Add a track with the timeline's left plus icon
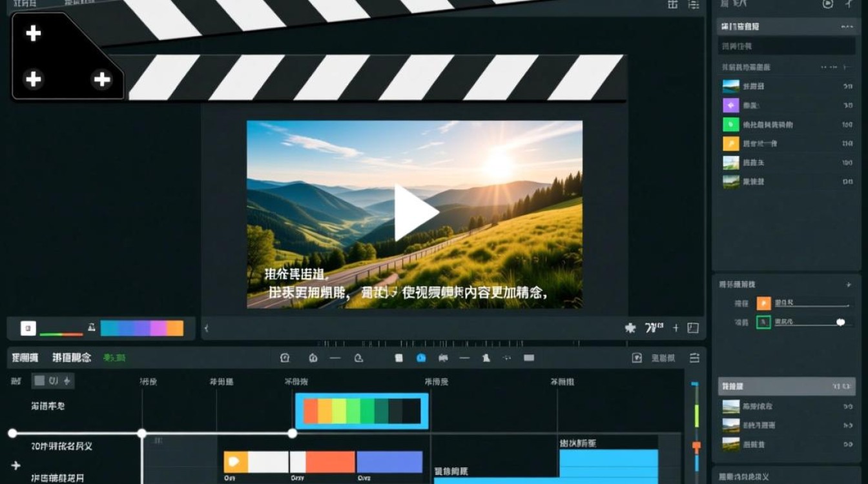 pyautogui.click(x=15, y=465)
